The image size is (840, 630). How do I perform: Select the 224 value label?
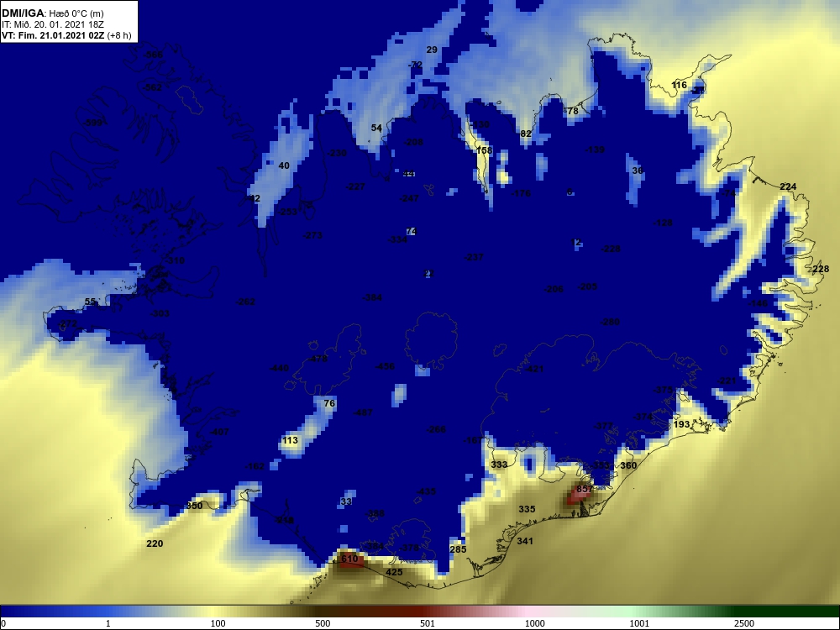pos(788,186)
